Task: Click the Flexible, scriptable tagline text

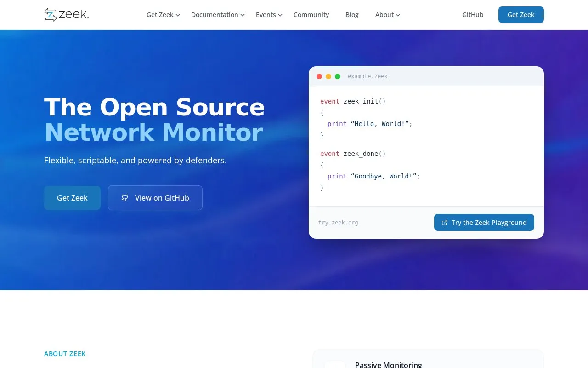Action: pyautogui.click(x=136, y=161)
